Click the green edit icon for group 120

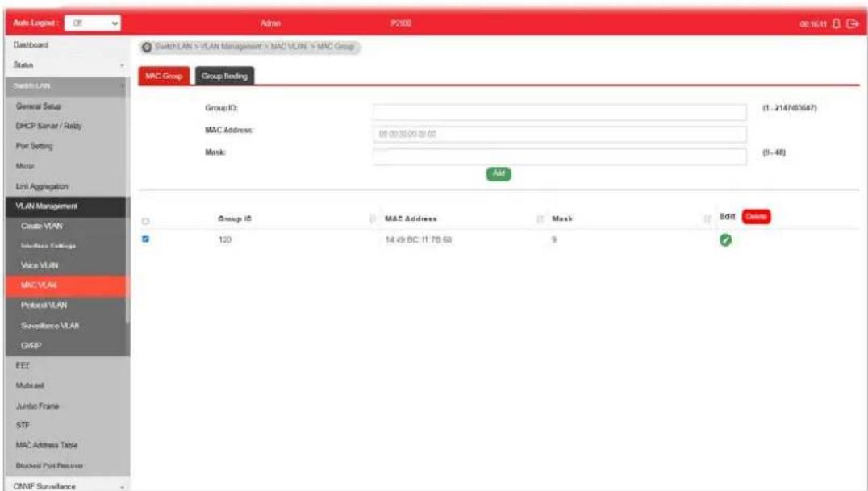tap(725, 239)
